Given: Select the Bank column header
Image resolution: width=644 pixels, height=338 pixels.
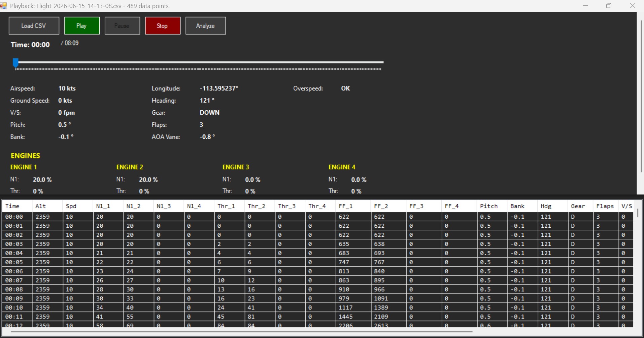Looking at the screenshot, I should pos(522,206).
